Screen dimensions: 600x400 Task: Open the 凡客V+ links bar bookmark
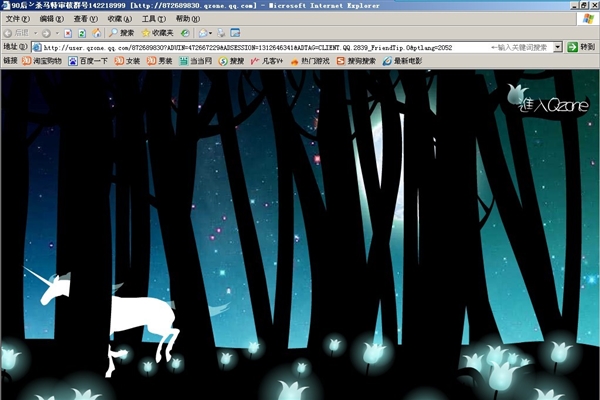(267, 61)
